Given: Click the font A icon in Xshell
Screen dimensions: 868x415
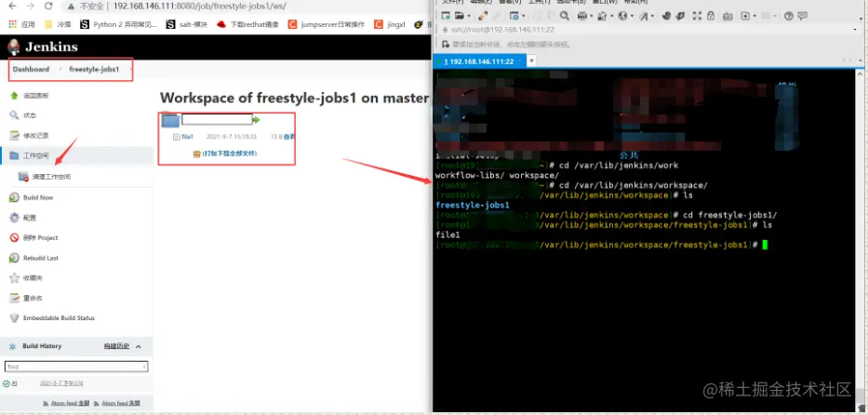Looking at the screenshot, I should click(643, 16).
